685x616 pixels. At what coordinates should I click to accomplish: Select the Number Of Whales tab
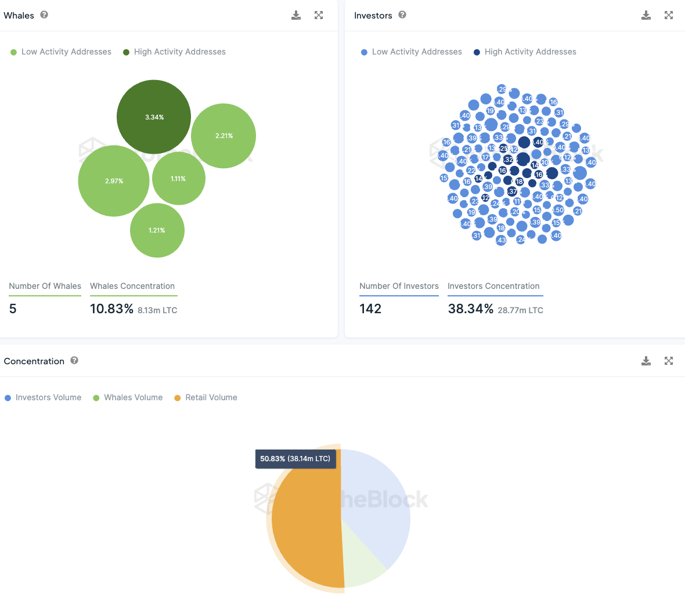(45, 287)
